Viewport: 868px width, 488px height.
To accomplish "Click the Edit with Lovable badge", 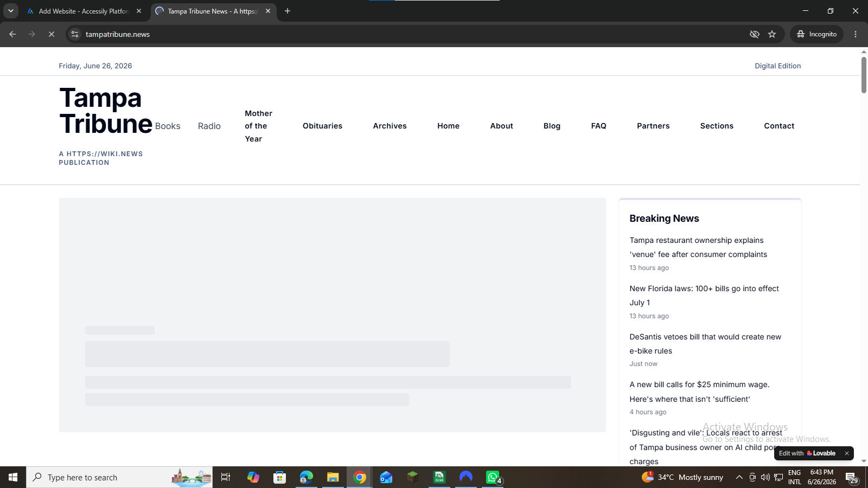I will (x=807, y=453).
